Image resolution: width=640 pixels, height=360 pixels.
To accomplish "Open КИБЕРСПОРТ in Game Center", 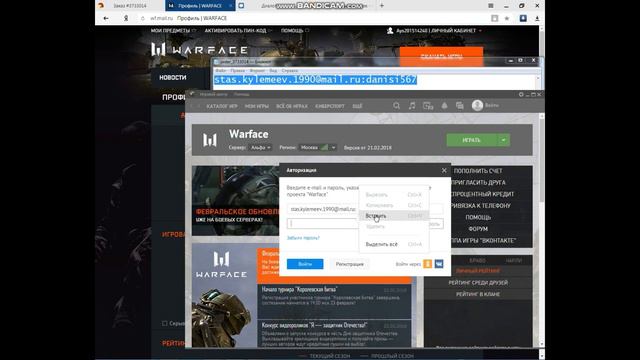I will click(330, 106).
